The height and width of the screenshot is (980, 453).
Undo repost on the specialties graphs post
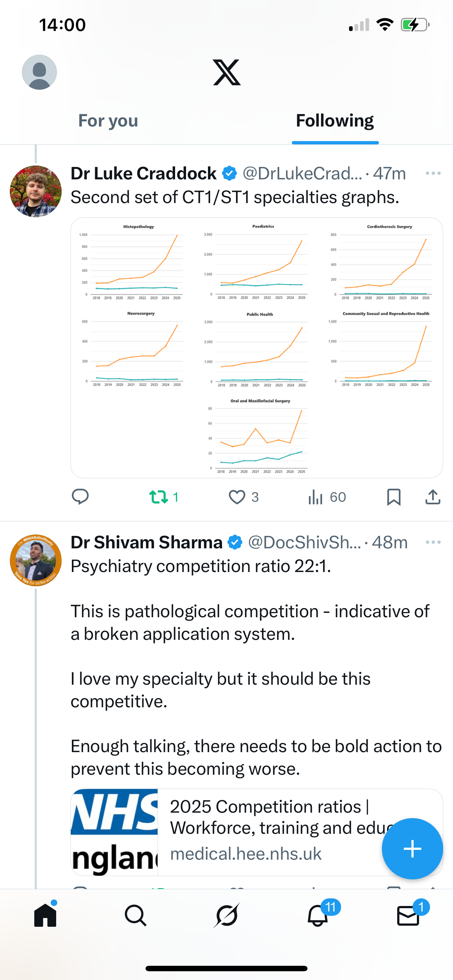point(159,497)
